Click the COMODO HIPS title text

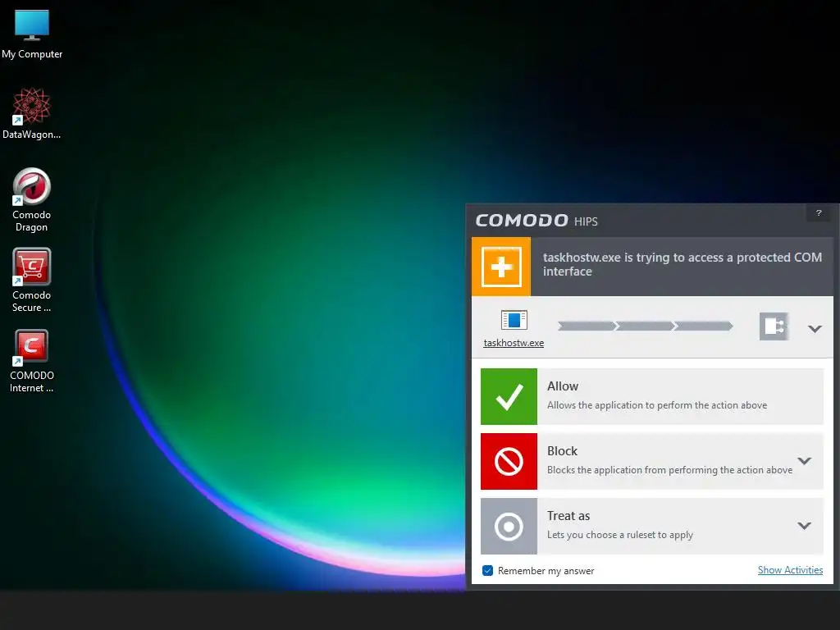pyautogui.click(x=536, y=221)
